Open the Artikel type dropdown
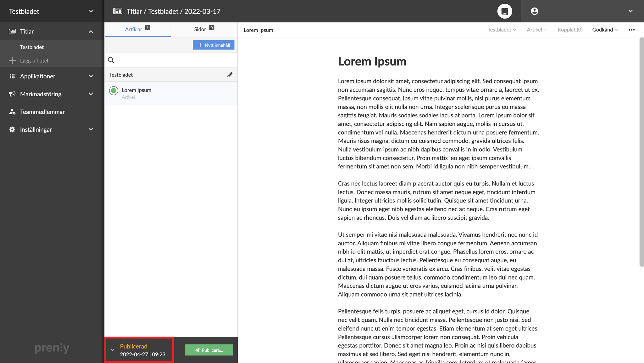Screen dimensions: 644x363 tap(536, 30)
